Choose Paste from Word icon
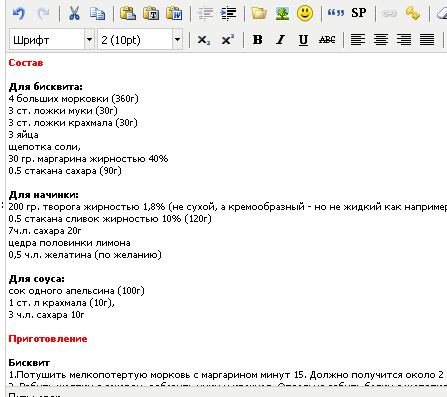 (x=174, y=14)
